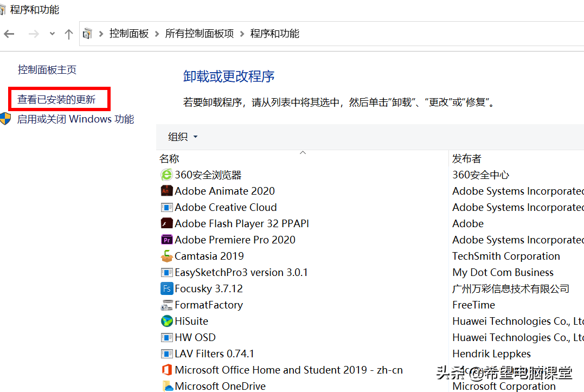Click the 360安全浏览器 program icon
Viewport: 584px width, 392px height.
pos(166,175)
